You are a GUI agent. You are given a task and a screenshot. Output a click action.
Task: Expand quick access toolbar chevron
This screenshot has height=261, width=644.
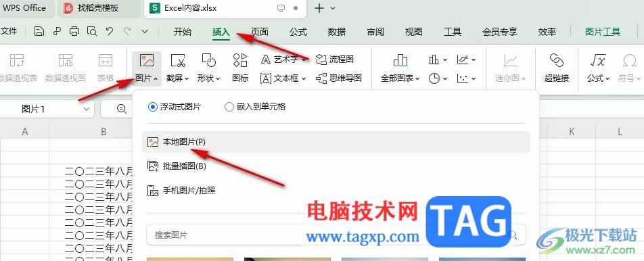point(145,32)
